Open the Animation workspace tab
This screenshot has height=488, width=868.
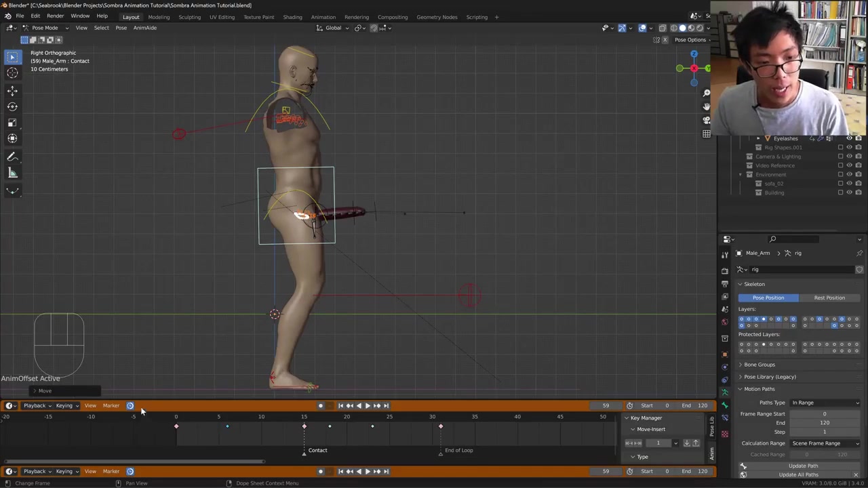(x=323, y=17)
